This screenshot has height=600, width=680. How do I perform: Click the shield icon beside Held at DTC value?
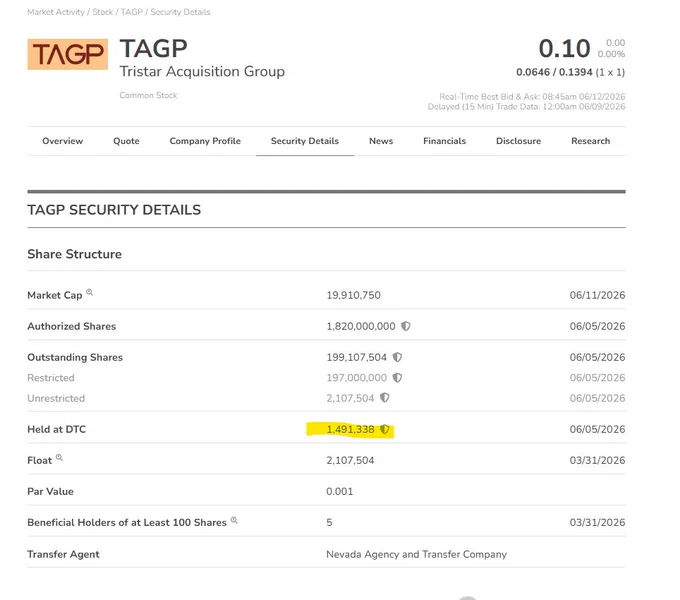coord(385,429)
